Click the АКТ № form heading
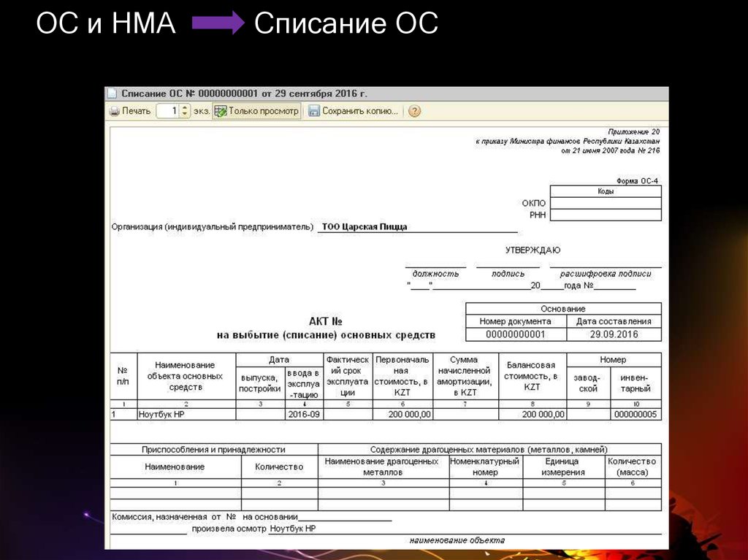The height and width of the screenshot is (560, 748). [x=326, y=321]
